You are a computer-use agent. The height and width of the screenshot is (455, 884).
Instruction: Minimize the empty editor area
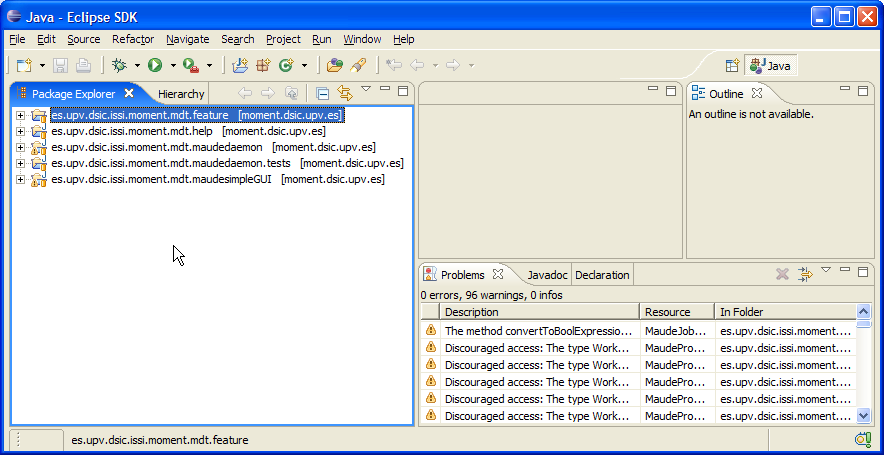(653, 89)
